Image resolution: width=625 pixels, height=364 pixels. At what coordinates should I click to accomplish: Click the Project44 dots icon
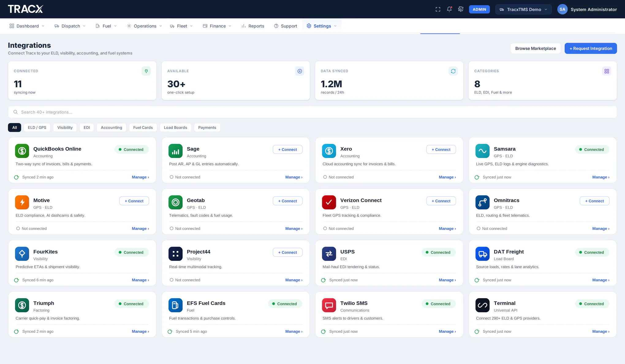[176, 254]
